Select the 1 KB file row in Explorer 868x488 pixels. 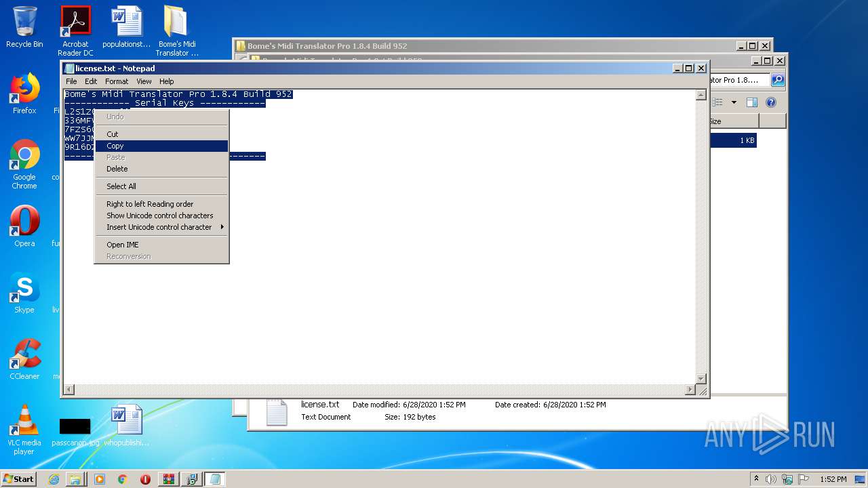pos(733,140)
